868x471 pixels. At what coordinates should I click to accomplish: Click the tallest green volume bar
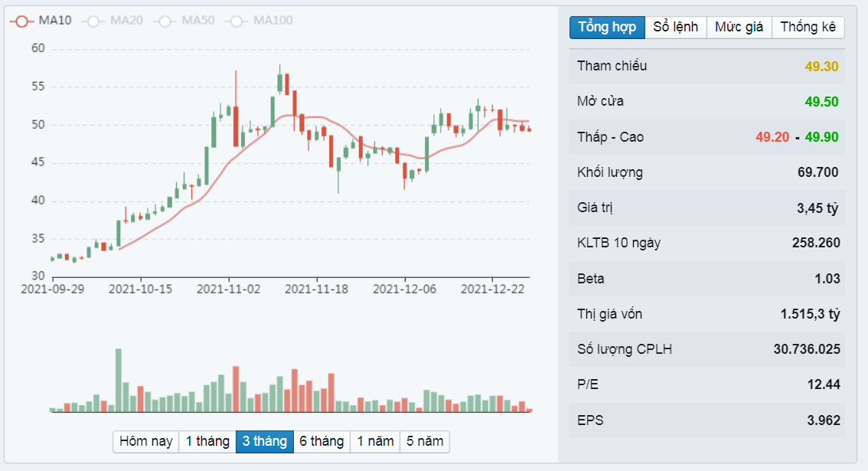(x=119, y=381)
